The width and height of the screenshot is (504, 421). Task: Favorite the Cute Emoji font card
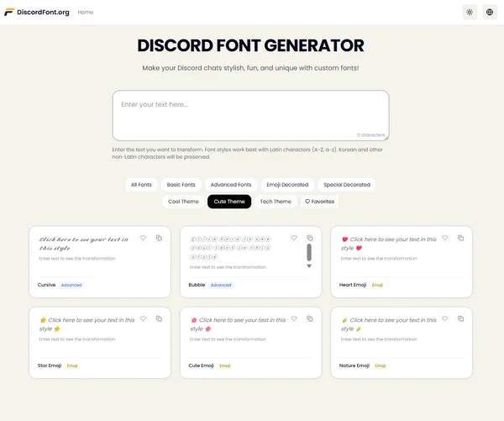click(294, 318)
